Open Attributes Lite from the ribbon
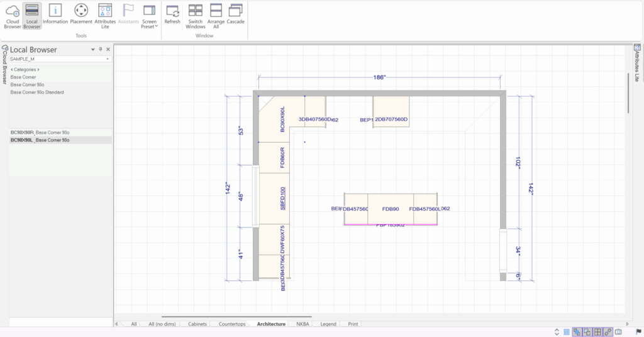Viewport: 644px width, 337px height. coord(105,16)
